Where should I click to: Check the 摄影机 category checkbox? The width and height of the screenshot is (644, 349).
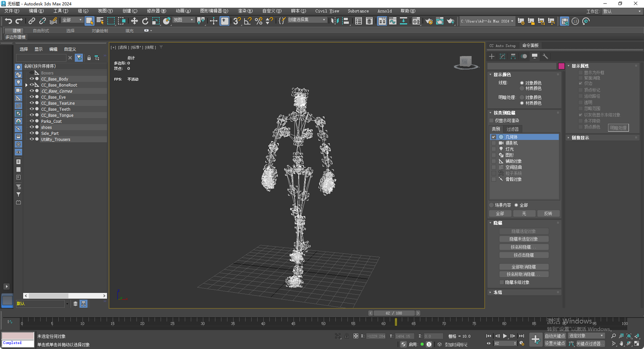(494, 143)
